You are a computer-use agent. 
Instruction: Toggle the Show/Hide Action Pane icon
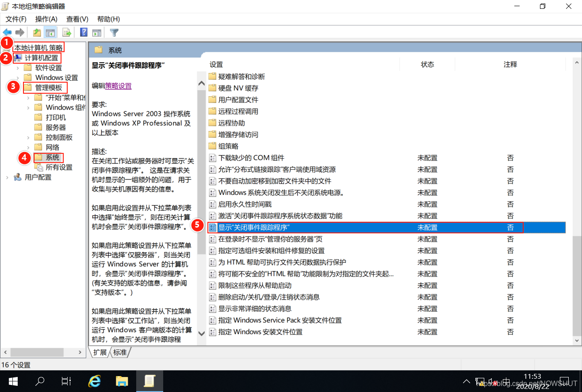click(97, 32)
